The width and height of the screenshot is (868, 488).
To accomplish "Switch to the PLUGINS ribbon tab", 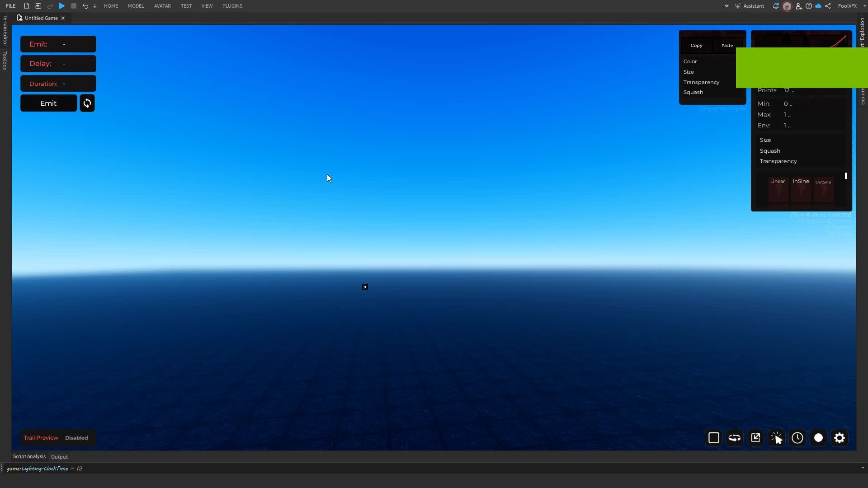I will (x=232, y=6).
